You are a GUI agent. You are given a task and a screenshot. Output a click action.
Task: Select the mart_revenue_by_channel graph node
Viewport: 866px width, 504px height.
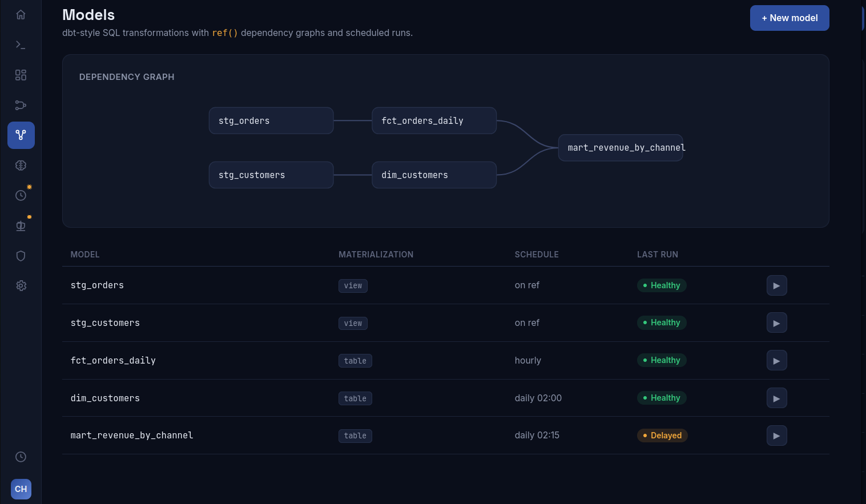[x=621, y=148]
